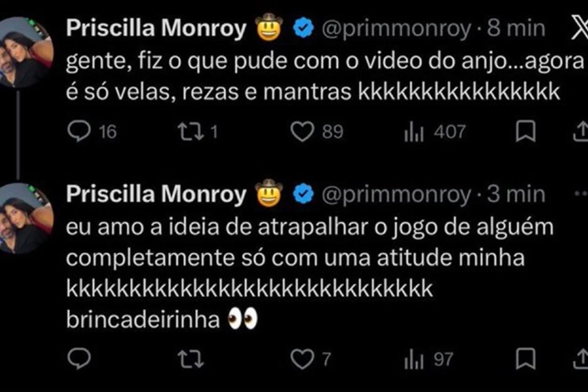
Task: Click the repost icon on the second tweet
Action: click(192, 359)
